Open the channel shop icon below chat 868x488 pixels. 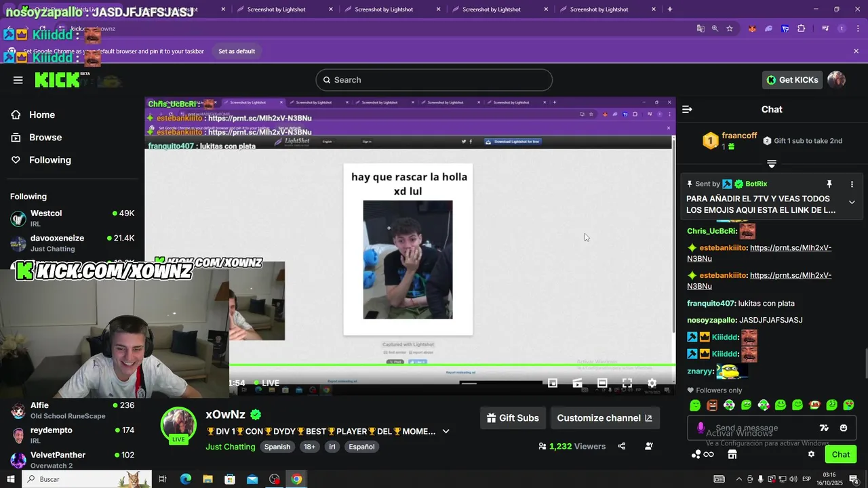732,454
